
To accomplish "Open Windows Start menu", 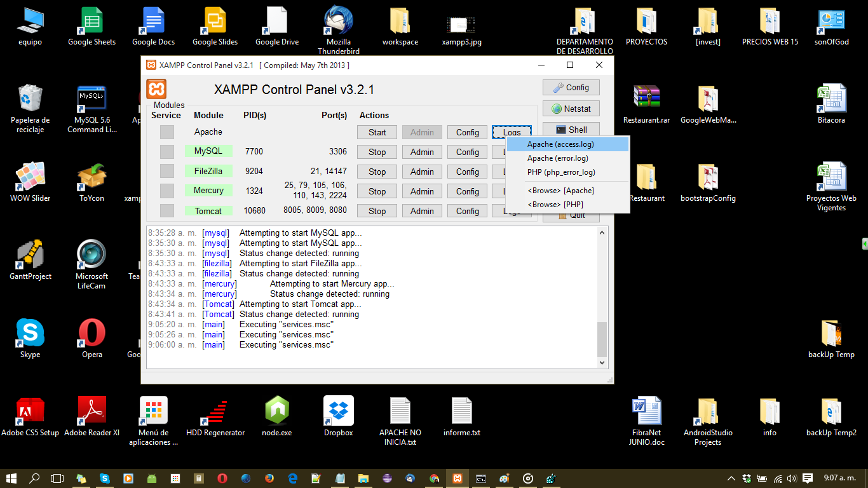I will tap(11, 478).
